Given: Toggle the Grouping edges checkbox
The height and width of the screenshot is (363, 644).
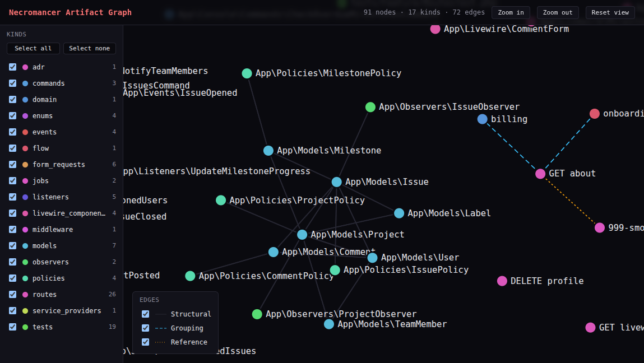Looking at the screenshot, I should point(145,328).
